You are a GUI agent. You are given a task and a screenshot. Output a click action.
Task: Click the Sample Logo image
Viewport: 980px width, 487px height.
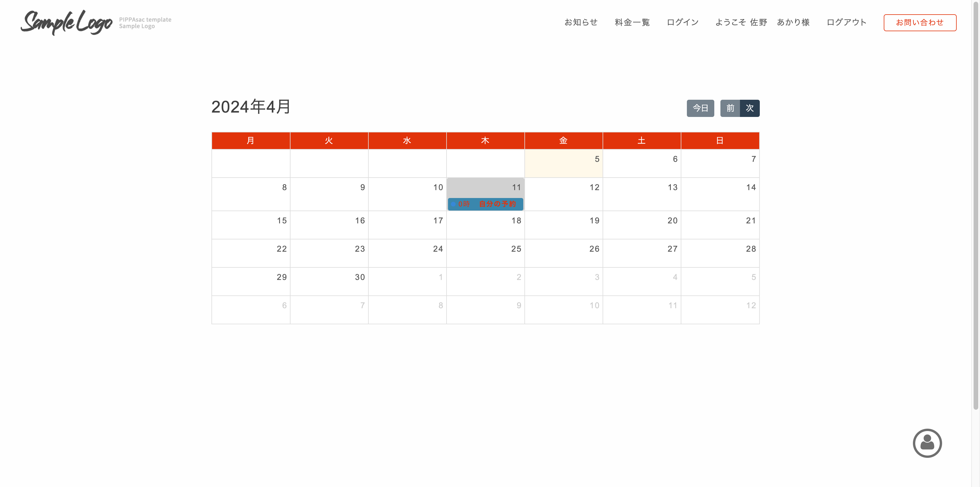click(x=66, y=23)
